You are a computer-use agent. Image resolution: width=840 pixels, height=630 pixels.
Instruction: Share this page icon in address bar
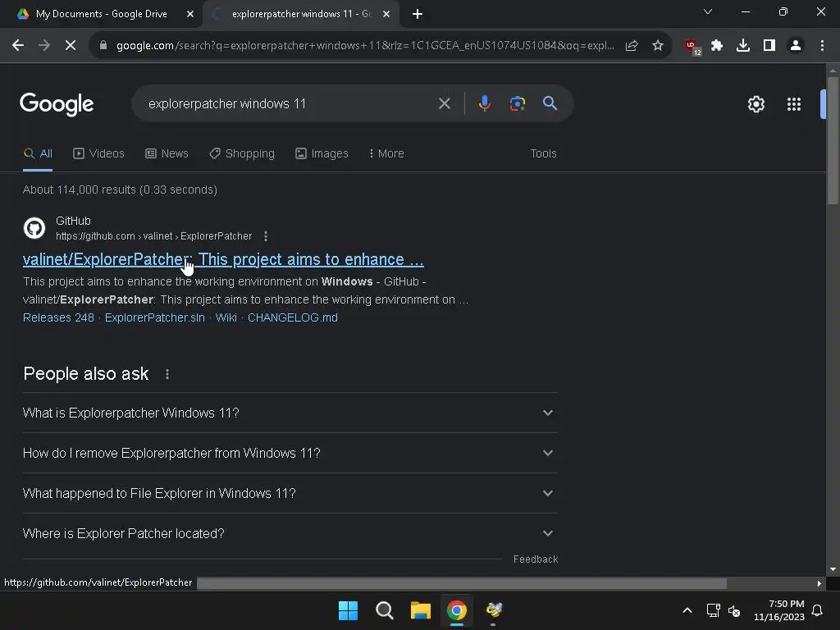(632, 46)
